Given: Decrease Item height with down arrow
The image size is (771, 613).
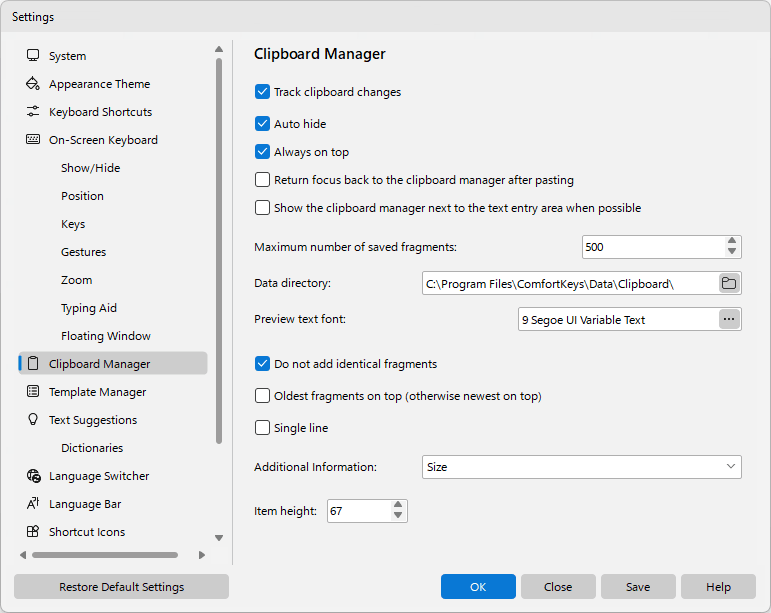Looking at the screenshot, I should [398, 516].
